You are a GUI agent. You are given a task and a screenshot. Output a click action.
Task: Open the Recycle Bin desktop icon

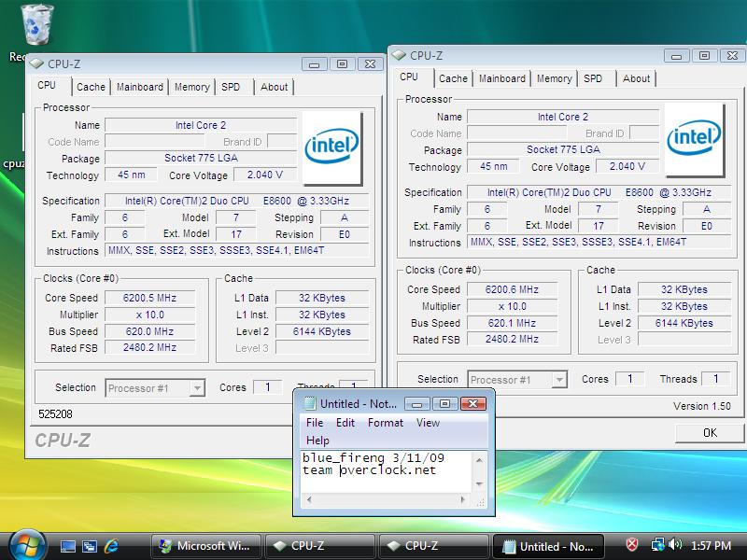35,26
